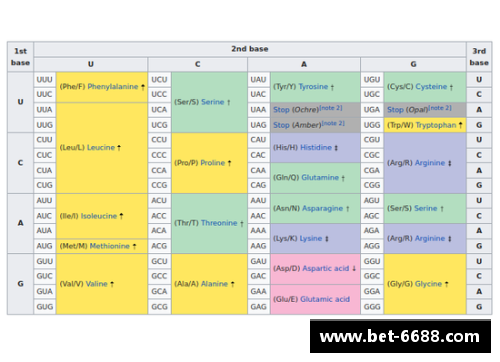500x362 pixels.
Task: Open the Lysine link
Action: (x=311, y=238)
